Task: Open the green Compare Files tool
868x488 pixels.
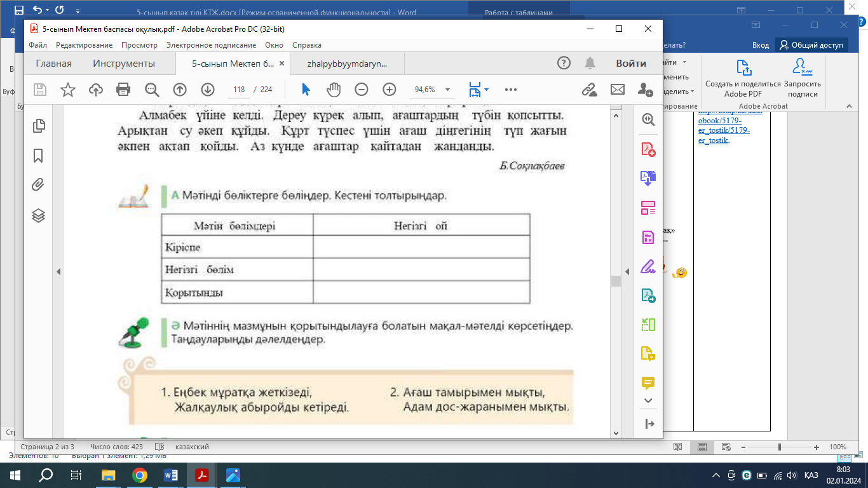Action: [648, 325]
